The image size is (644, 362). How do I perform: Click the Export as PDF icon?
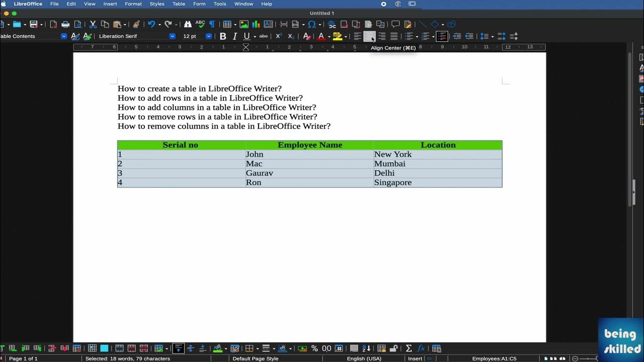click(53, 24)
